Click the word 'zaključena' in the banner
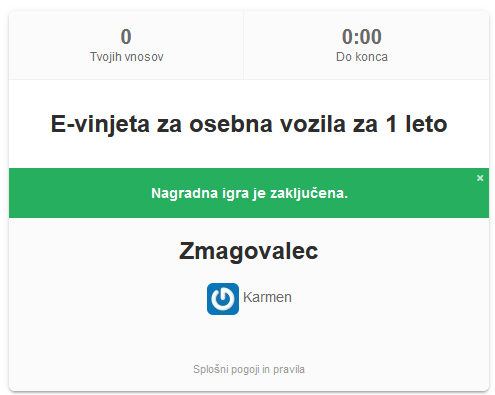The image size is (495, 395). (309, 193)
